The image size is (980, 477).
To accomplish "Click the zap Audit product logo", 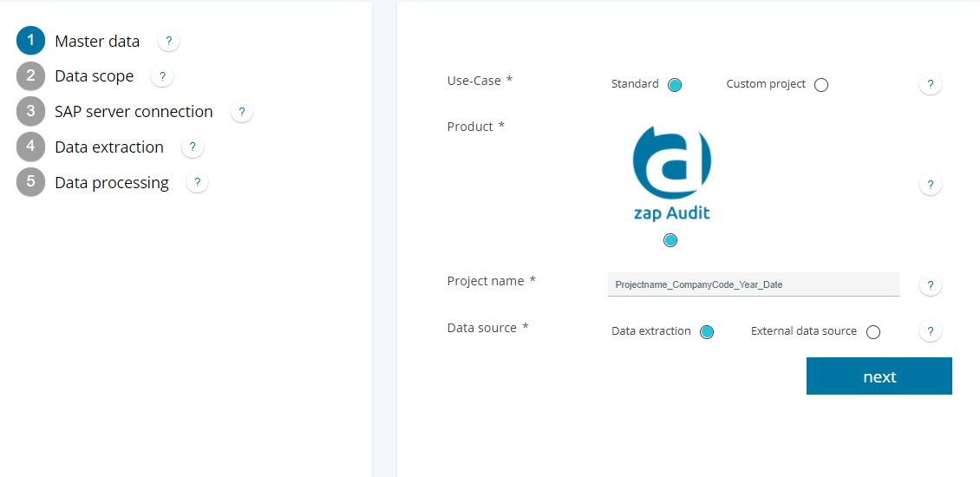I will click(672, 173).
